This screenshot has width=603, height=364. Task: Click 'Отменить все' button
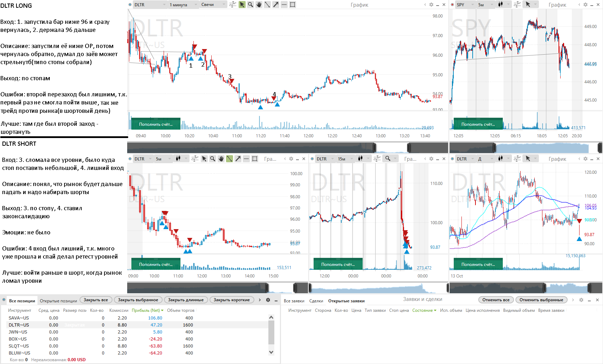click(x=496, y=300)
